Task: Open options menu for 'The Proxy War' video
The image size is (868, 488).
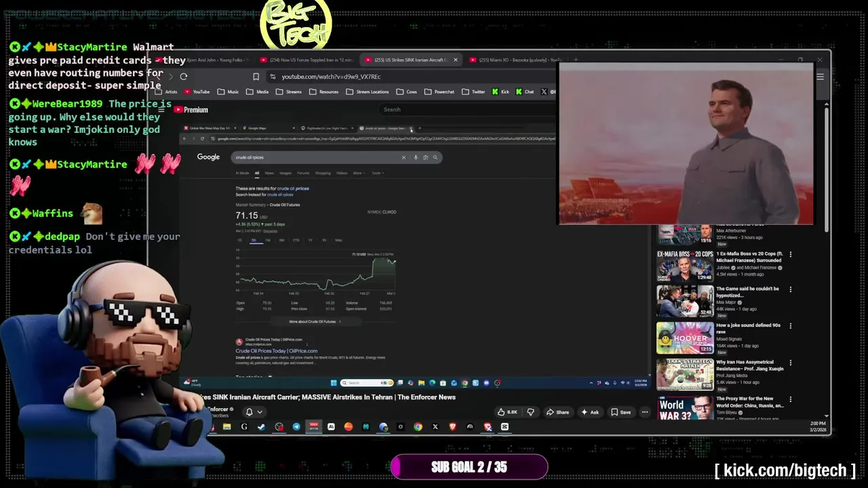Action: click(x=790, y=399)
